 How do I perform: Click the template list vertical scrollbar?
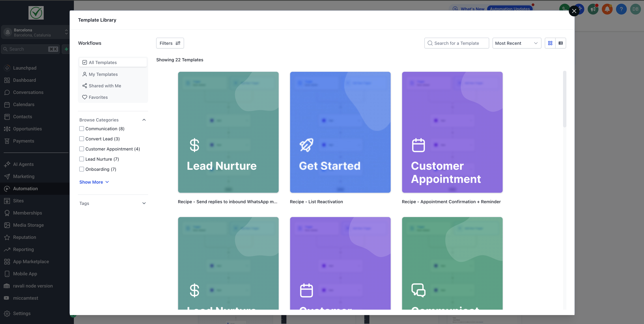tap(565, 99)
